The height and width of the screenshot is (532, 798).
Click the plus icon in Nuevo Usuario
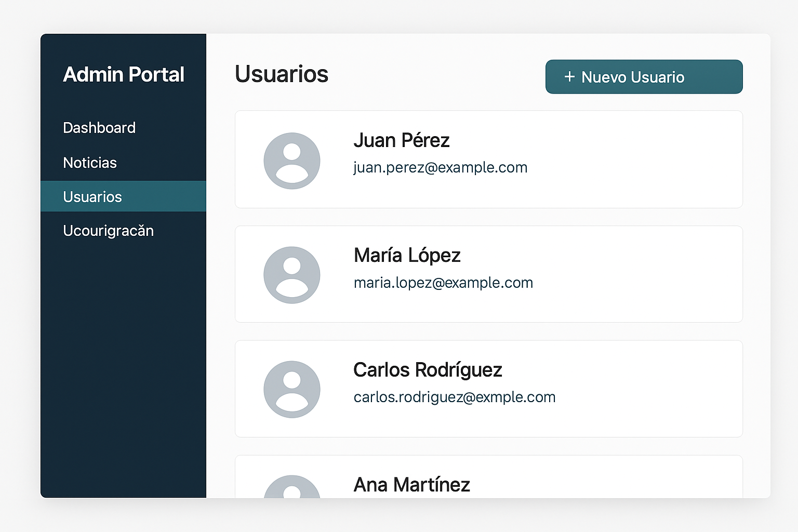point(569,77)
